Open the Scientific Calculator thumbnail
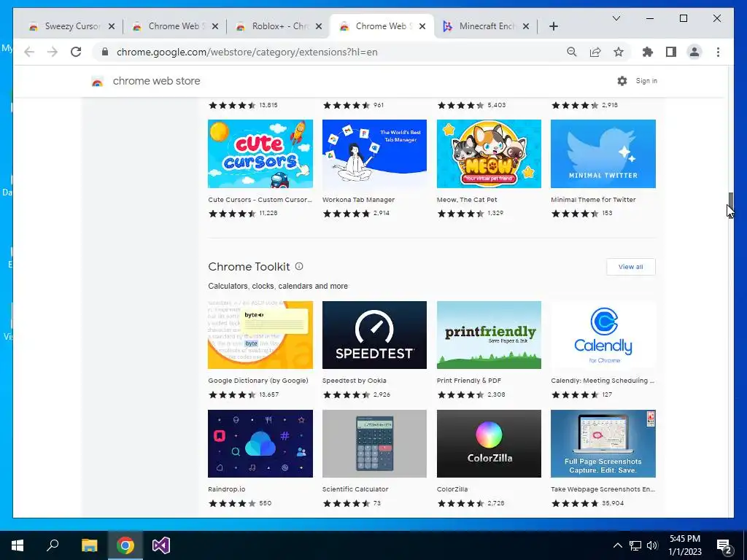This screenshot has height=560, width=747. (374, 443)
